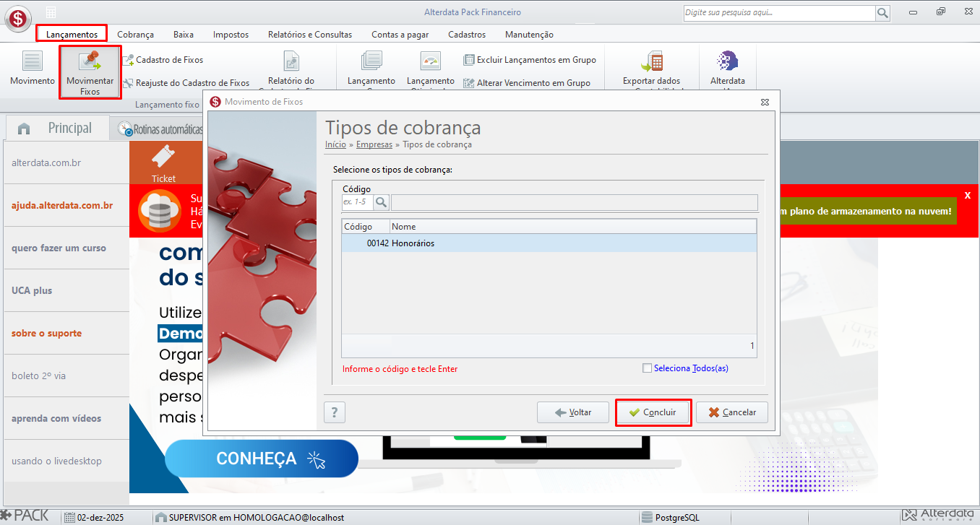The height and width of the screenshot is (525, 980).
Task: Click the Código input field
Action: pyautogui.click(x=357, y=202)
